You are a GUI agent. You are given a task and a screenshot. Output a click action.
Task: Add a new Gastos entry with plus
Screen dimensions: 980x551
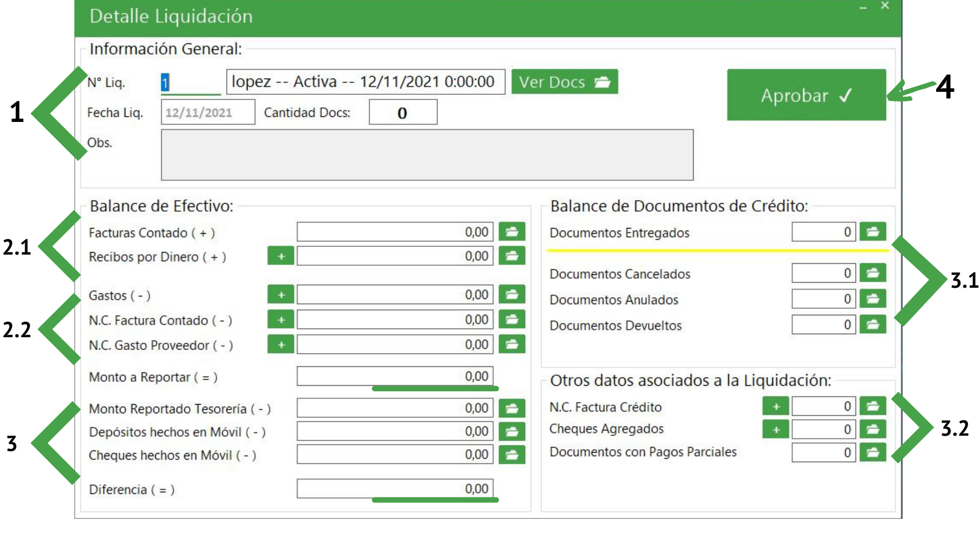[x=281, y=295]
